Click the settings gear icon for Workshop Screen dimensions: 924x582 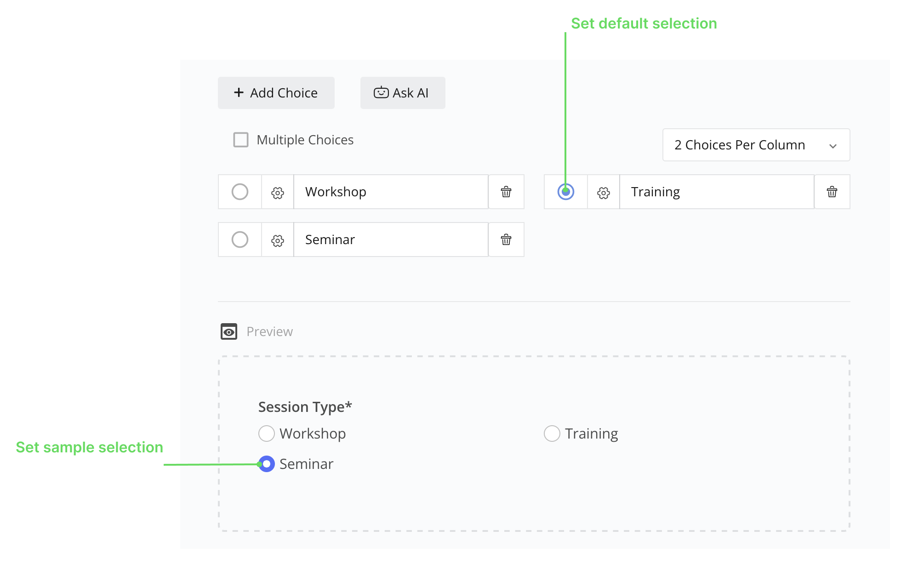277,193
